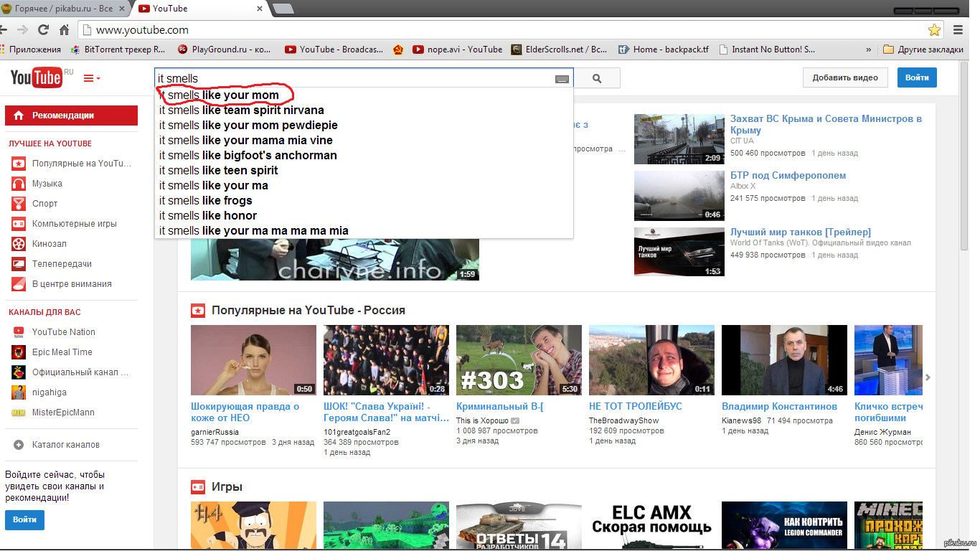Go to browser home page icon
Viewport: 980px width, 551px height.
pos(65,30)
